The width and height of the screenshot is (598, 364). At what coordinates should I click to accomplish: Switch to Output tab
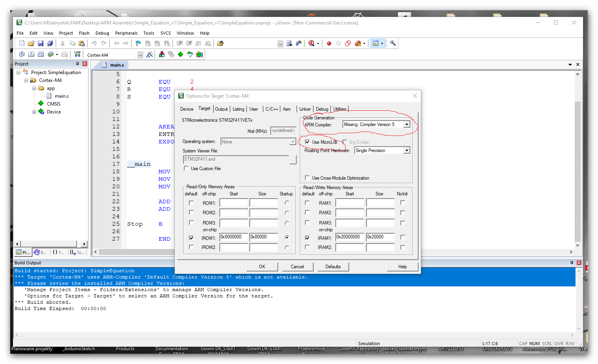221,109
